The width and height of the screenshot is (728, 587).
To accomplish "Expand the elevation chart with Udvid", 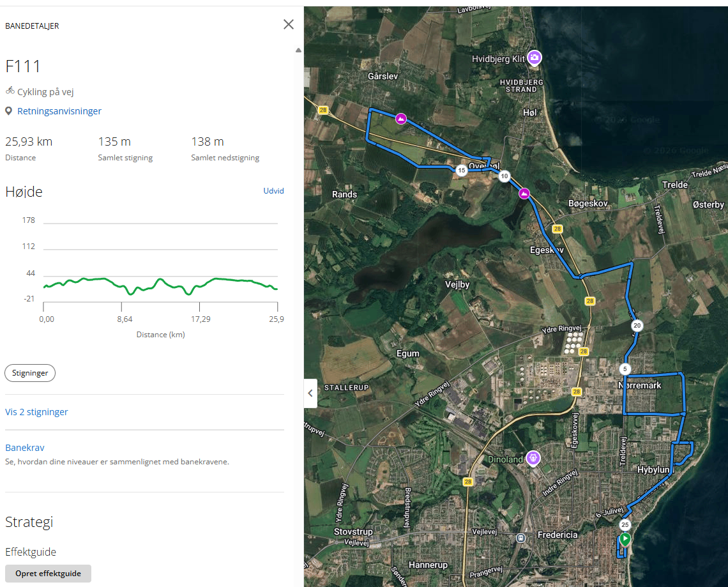I will tap(273, 191).
